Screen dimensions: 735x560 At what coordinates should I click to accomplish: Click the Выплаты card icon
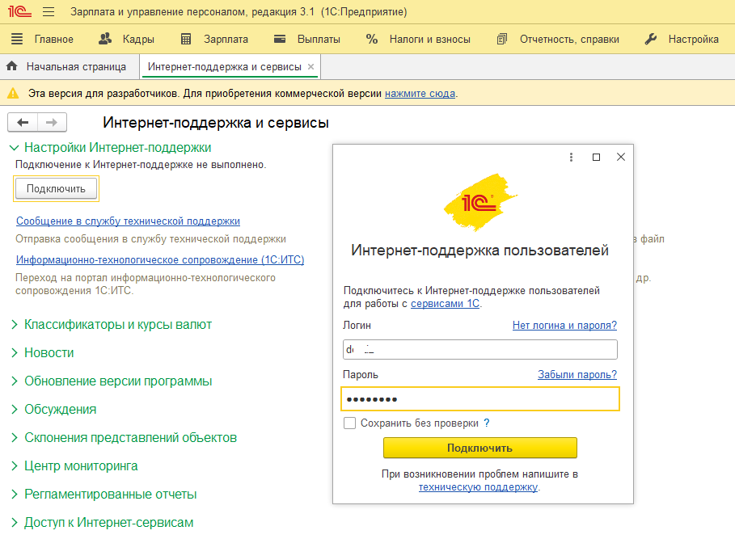pos(280,39)
